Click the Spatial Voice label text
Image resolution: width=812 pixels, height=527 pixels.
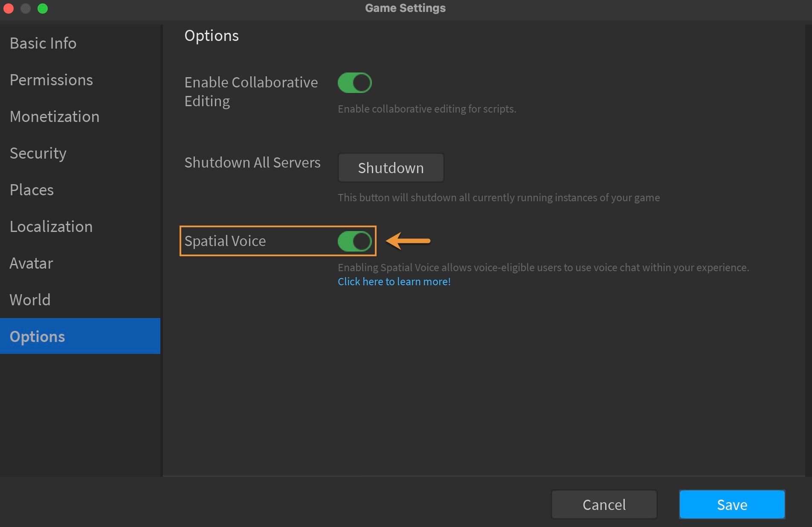pos(225,241)
